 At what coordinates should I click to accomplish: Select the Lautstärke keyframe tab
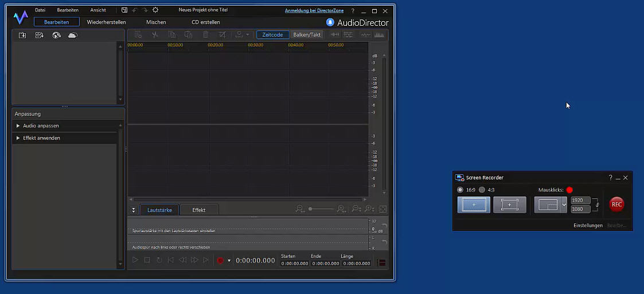click(x=159, y=210)
